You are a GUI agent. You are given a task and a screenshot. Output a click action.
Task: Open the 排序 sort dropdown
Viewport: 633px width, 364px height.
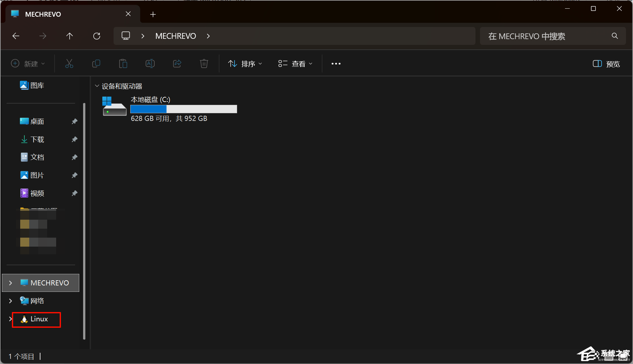point(245,63)
